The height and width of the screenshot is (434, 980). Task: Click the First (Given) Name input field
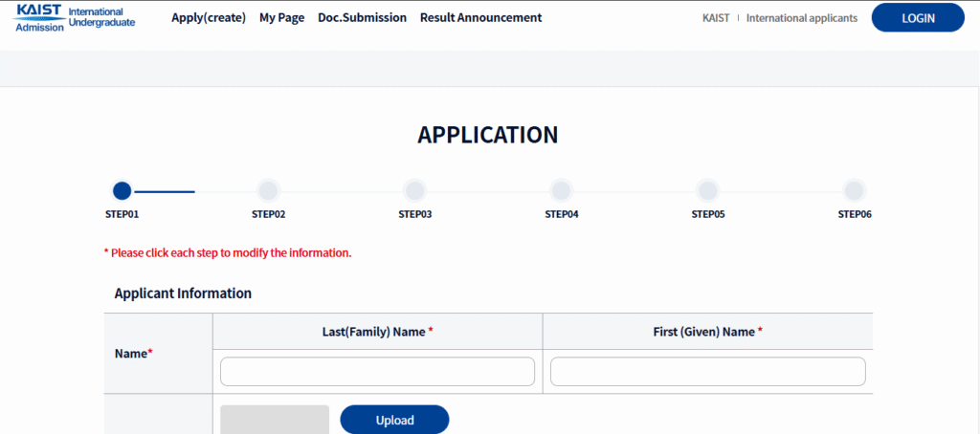coord(707,372)
